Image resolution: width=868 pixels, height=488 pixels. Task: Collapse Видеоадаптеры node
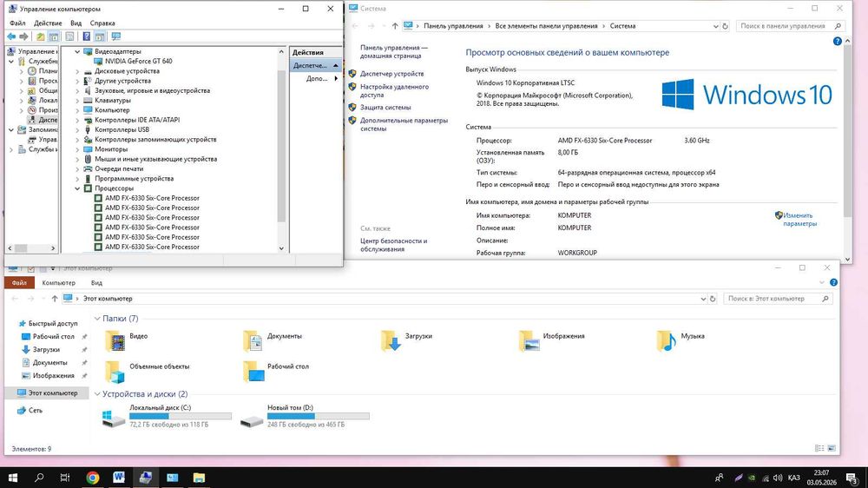tap(77, 51)
